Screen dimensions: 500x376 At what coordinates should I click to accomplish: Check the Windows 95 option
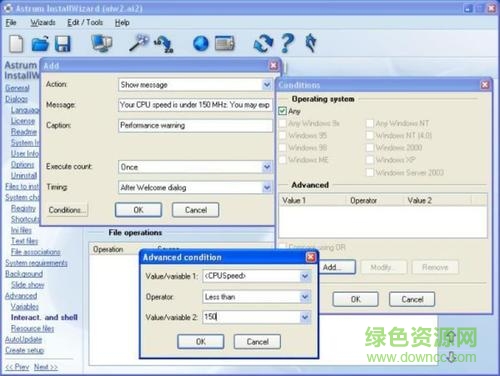click(282, 135)
